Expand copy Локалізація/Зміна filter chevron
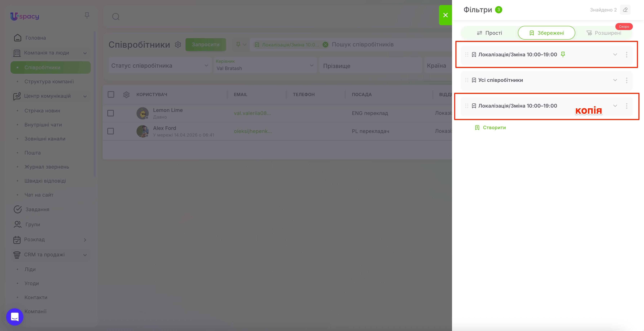This screenshot has height=331, width=644. point(615,106)
